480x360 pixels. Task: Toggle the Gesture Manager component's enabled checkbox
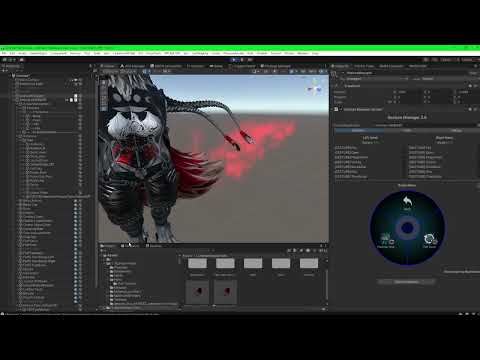341,109
